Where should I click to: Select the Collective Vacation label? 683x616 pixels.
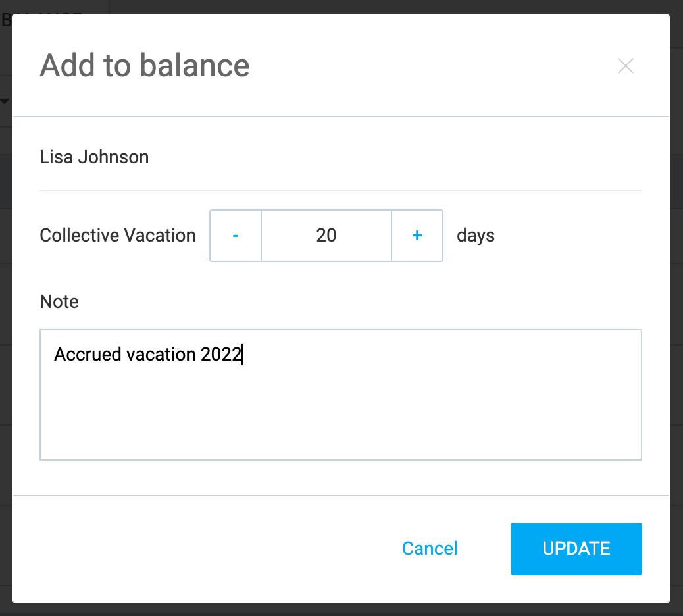[x=117, y=235]
